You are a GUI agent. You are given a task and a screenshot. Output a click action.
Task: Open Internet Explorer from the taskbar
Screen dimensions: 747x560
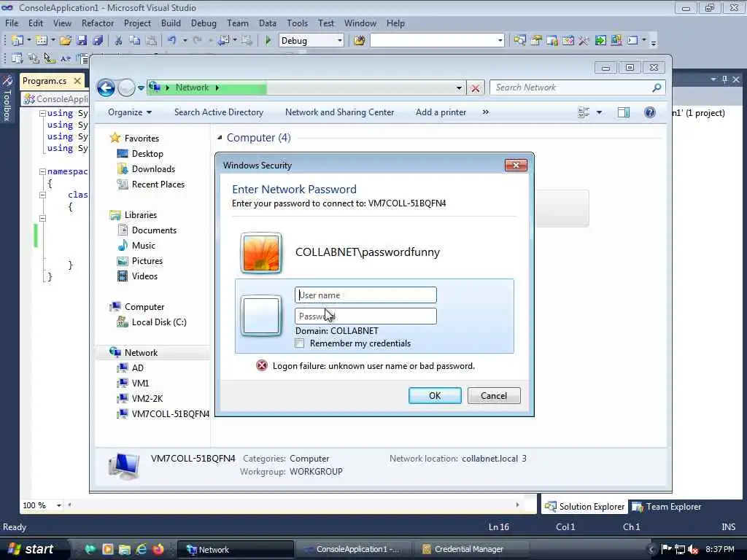pyautogui.click(x=142, y=549)
